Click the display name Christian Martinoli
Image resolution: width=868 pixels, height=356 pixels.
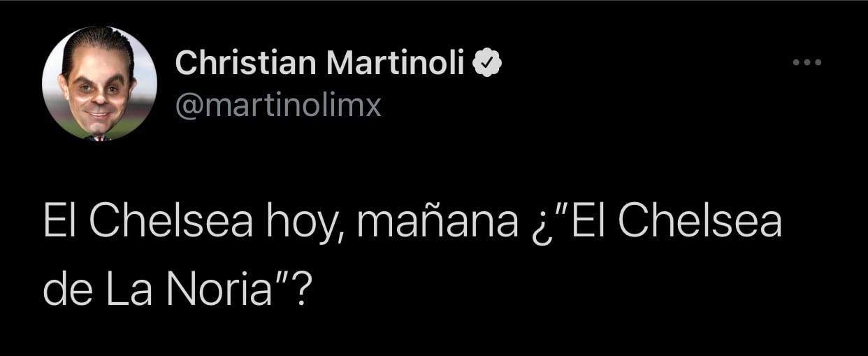[319, 64]
